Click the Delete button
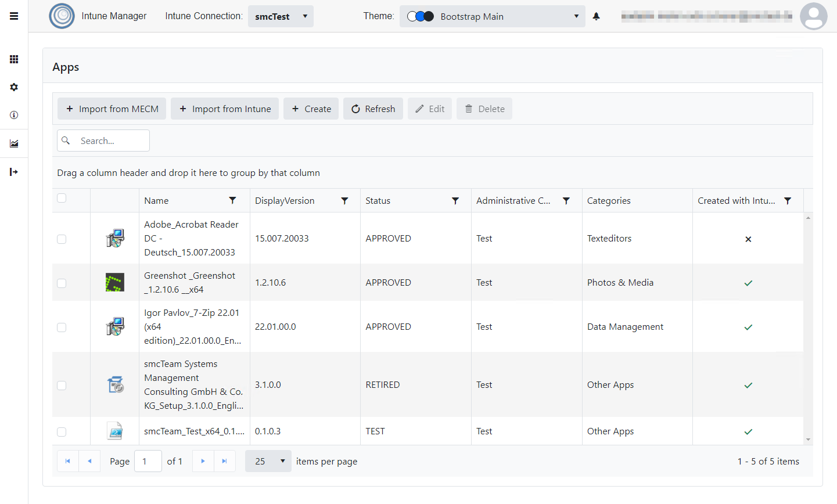Viewport: 837px width, 504px height. point(484,109)
